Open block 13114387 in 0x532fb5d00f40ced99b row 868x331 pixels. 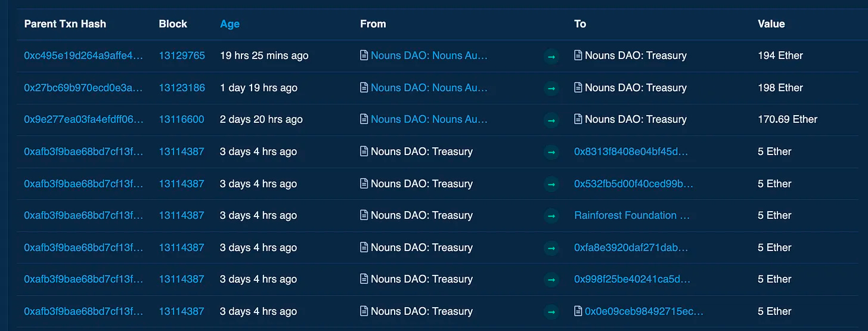(x=181, y=184)
